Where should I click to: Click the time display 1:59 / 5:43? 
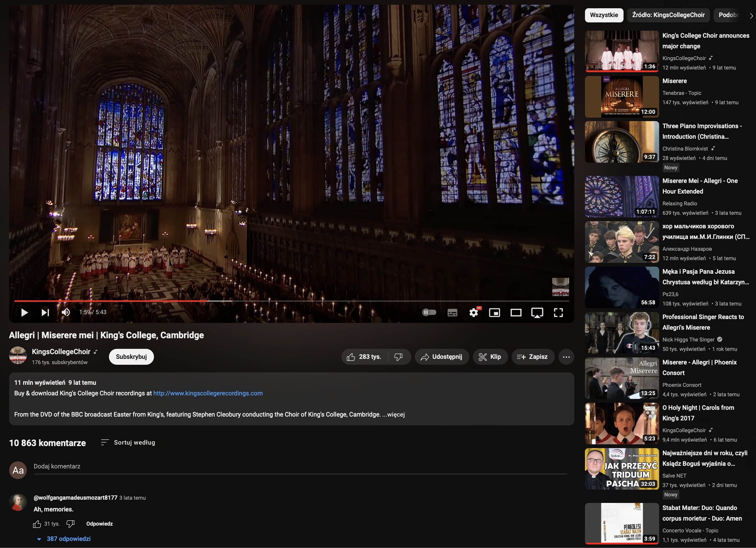pos(93,312)
